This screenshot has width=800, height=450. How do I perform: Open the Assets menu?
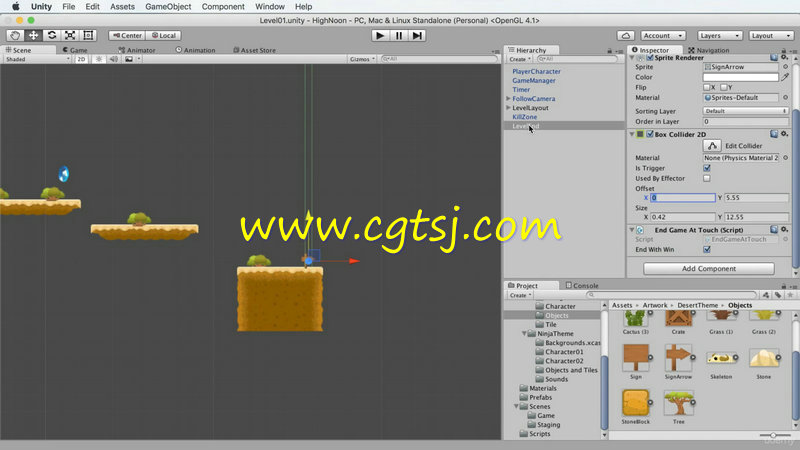(122, 7)
